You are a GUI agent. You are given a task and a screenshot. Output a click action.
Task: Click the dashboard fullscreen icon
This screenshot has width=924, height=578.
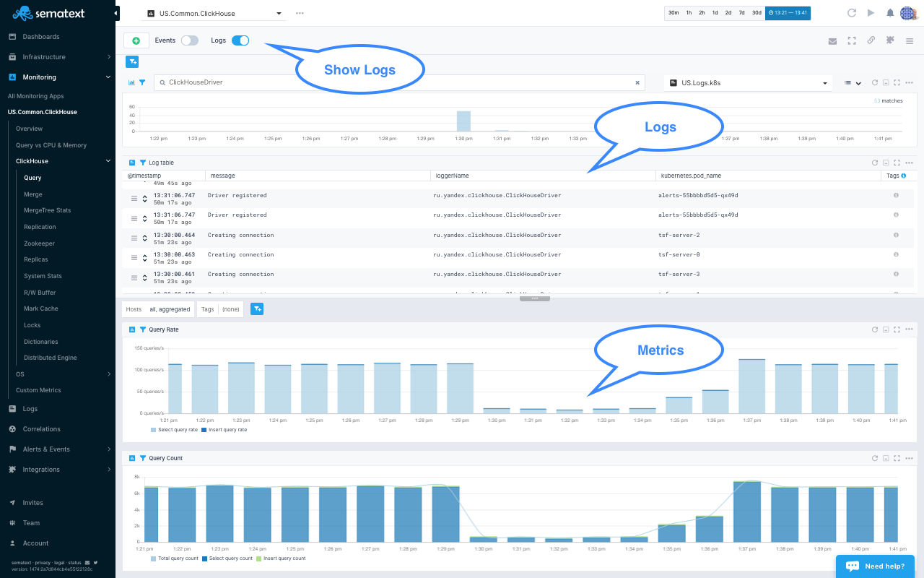click(x=852, y=41)
